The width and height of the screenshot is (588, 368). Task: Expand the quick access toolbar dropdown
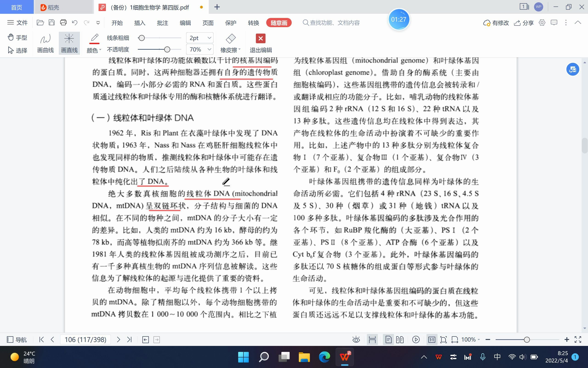pos(98,23)
